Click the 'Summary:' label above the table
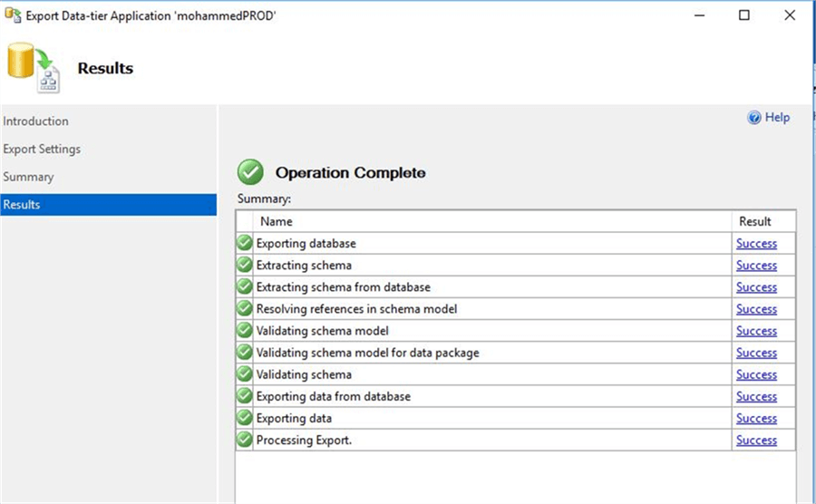Image resolution: width=816 pixels, height=504 pixels. click(265, 199)
